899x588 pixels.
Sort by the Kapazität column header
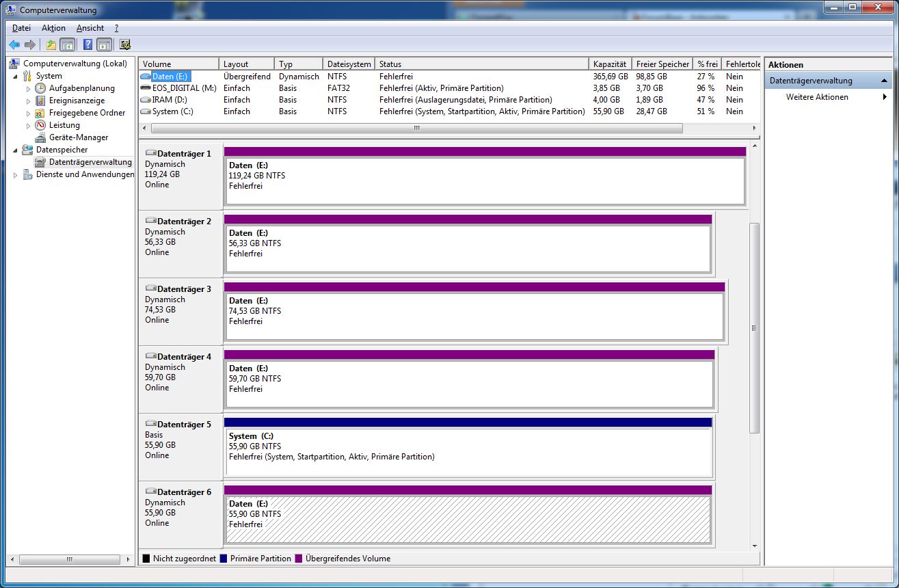[610, 64]
